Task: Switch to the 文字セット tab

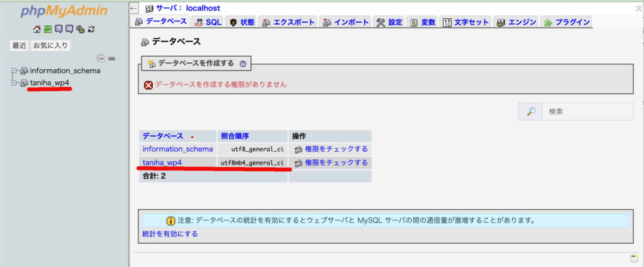Action: tap(466, 22)
